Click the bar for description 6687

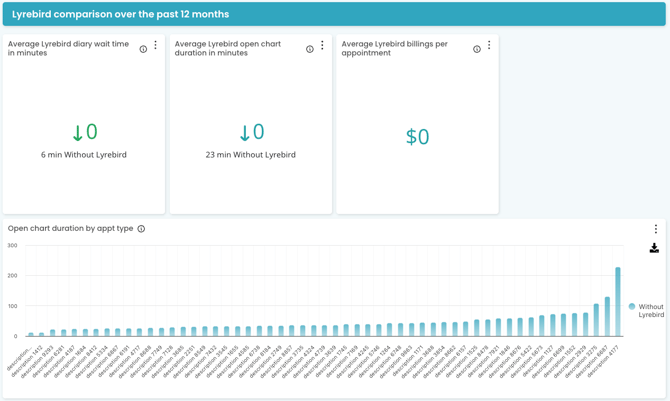click(607, 317)
